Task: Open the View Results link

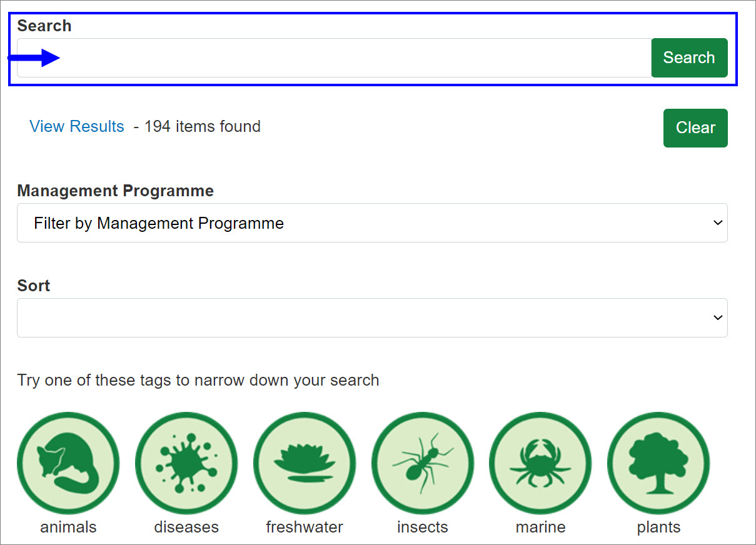Action: coord(77,126)
